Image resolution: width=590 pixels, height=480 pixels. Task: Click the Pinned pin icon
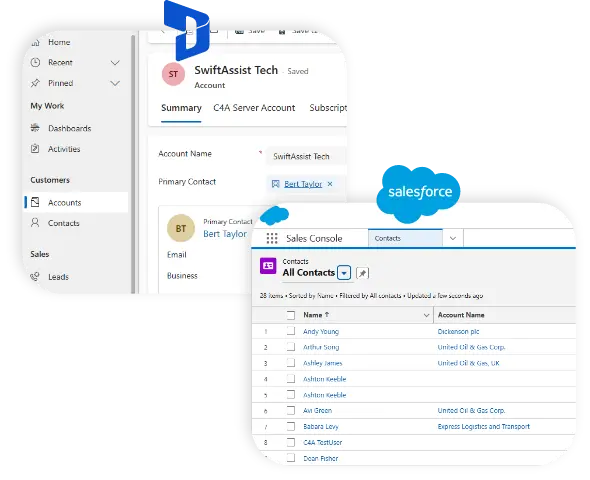tap(35, 83)
